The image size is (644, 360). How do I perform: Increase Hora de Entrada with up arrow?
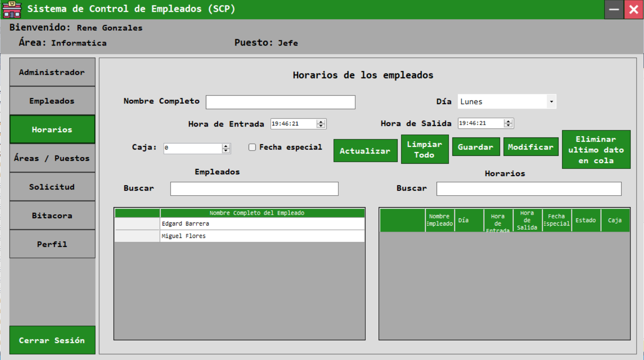pyautogui.click(x=321, y=121)
